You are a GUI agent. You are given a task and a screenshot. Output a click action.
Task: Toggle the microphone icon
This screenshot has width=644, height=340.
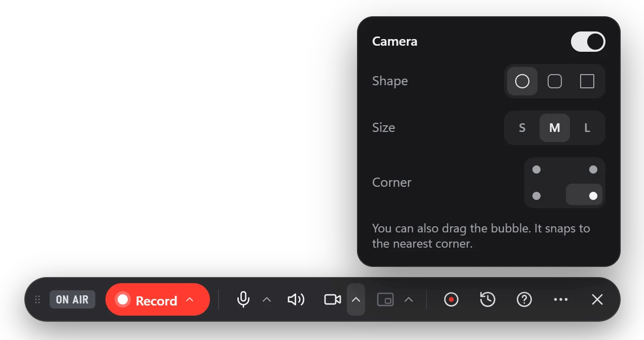[x=243, y=300]
